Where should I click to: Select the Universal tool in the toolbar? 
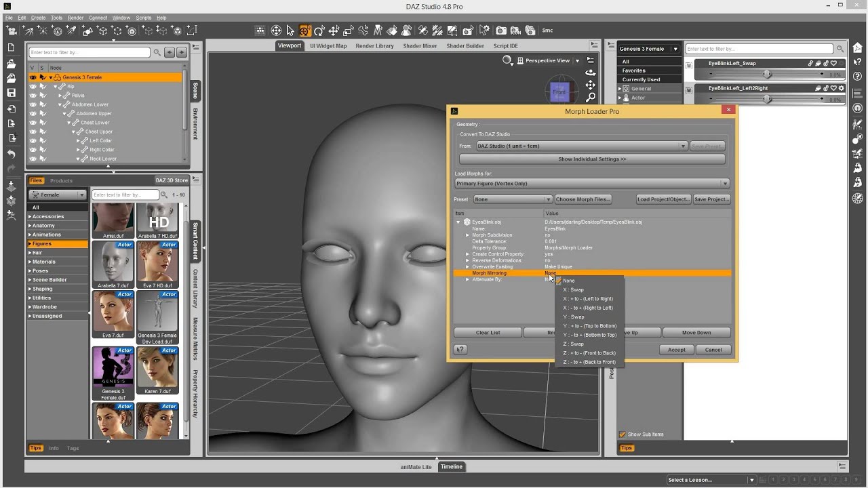click(x=304, y=30)
